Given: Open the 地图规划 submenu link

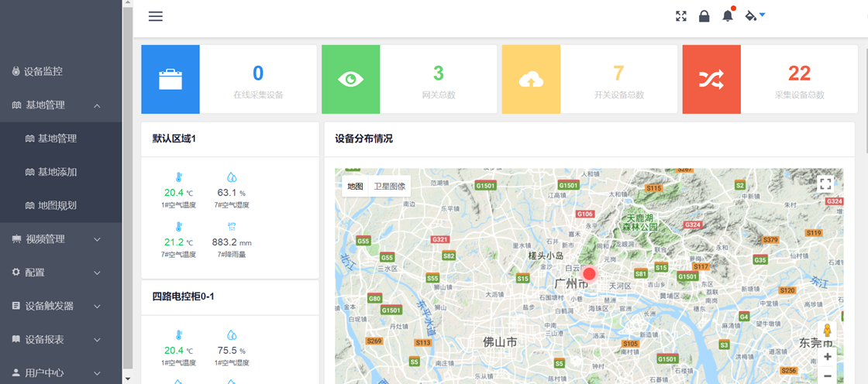Looking at the screenshot, I should pos(57,206).
